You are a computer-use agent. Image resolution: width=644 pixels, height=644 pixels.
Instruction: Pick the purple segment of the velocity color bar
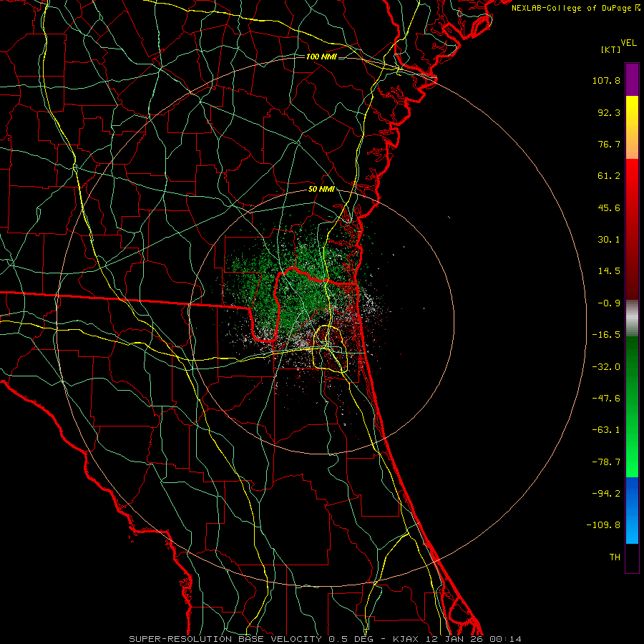632,80
